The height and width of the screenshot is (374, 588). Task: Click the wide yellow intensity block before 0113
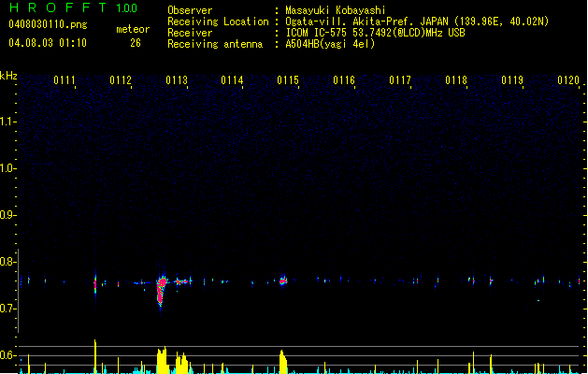[163, 360]
